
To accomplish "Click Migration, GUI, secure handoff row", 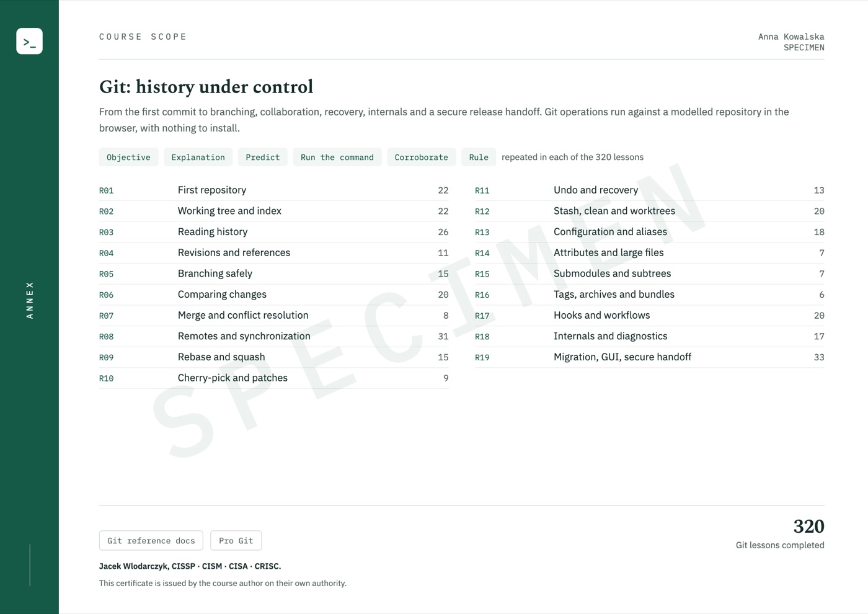I will [x=650, y=357].
